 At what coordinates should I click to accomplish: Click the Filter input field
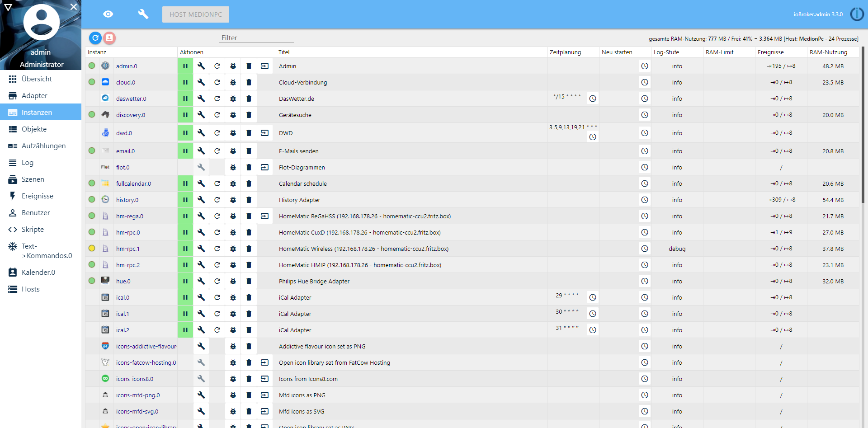256,38
